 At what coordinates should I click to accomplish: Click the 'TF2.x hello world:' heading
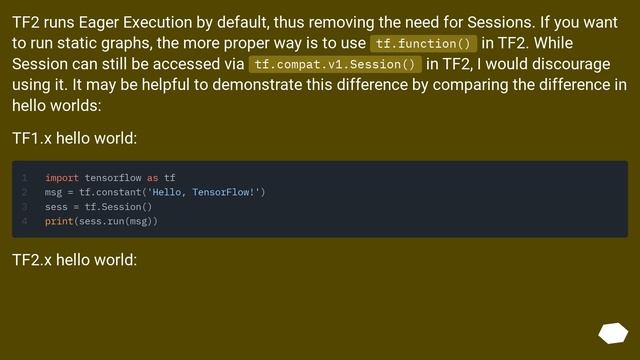[x=75, y=260]
